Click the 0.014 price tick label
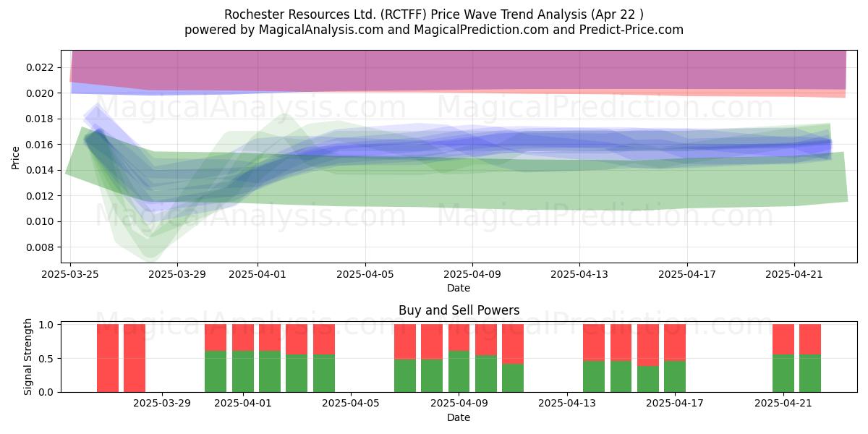This screenshot has width=868, height=434. [41, 170]
